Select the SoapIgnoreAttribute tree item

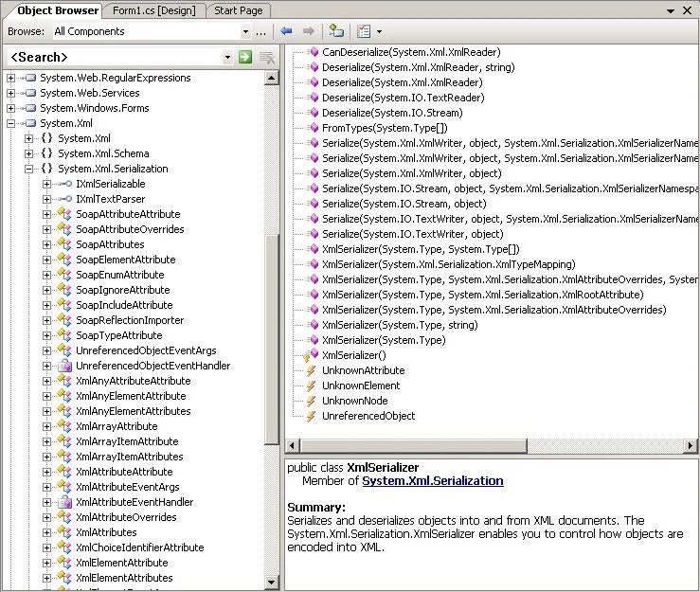[123, 290]
